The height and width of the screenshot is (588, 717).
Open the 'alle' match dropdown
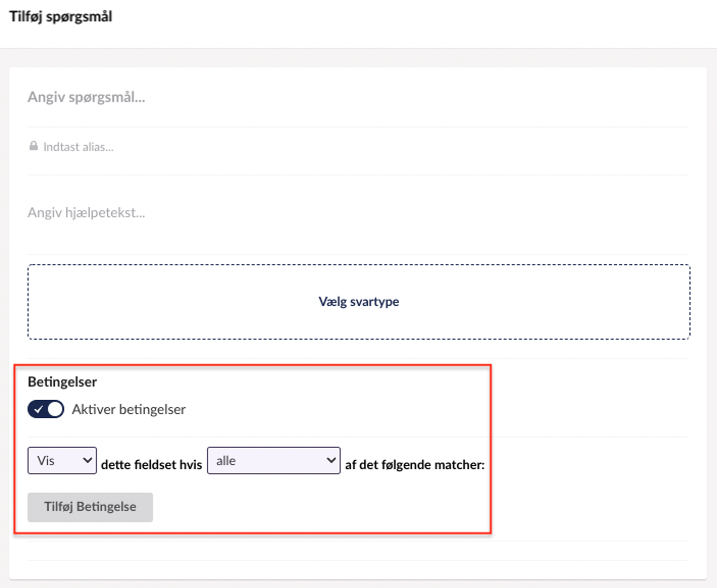[273, 460]
